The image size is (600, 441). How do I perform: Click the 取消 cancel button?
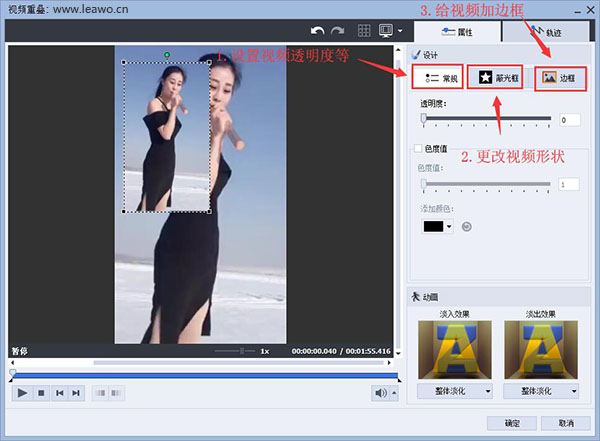(566, 423)
